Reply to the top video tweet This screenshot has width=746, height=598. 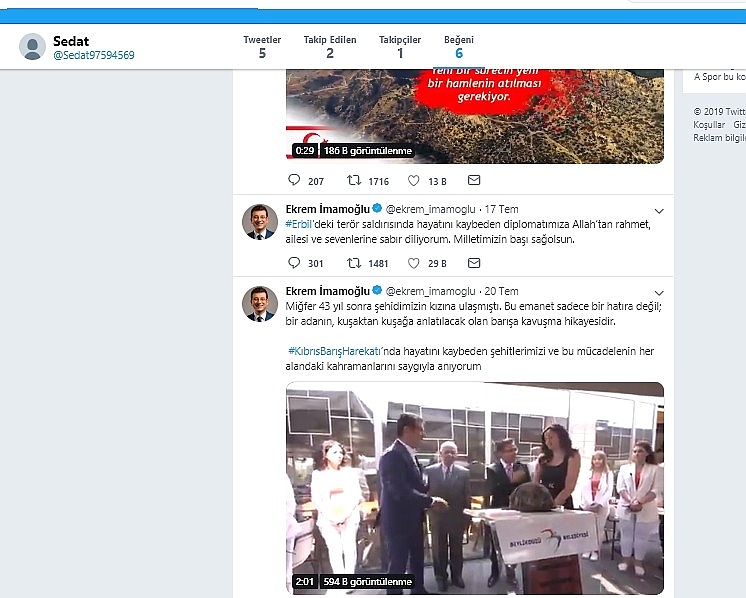click(294, 181)
